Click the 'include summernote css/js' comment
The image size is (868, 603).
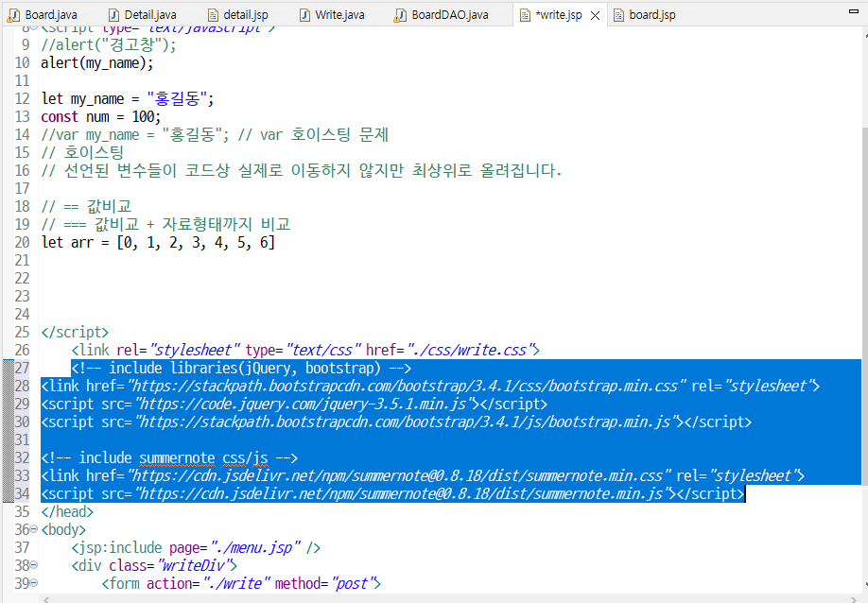(x=169, y=458)
